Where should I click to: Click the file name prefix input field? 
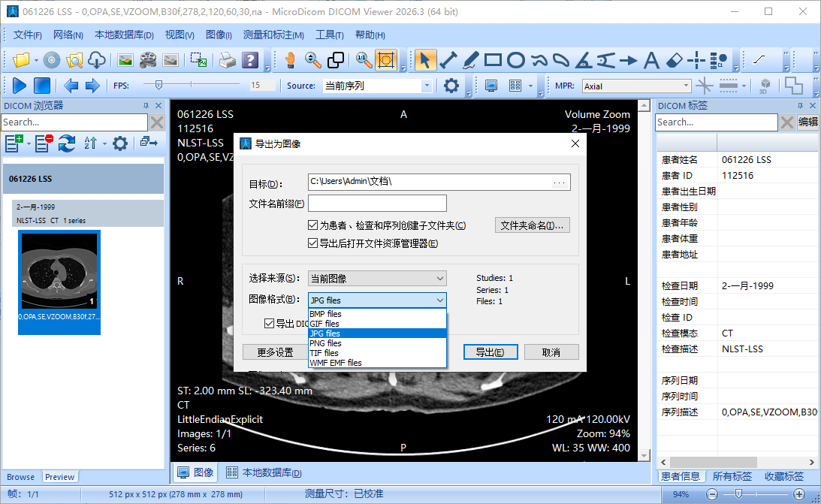pyautogui.click(x=377, y=203)
